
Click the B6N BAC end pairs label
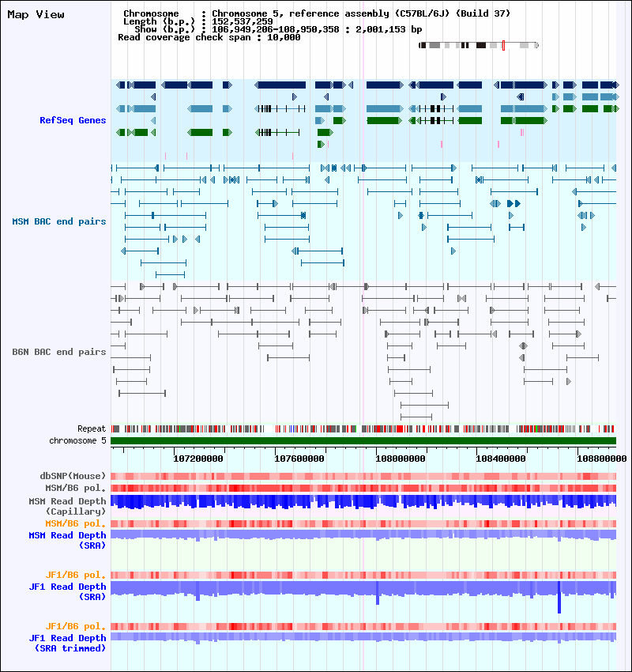(59, 352)
